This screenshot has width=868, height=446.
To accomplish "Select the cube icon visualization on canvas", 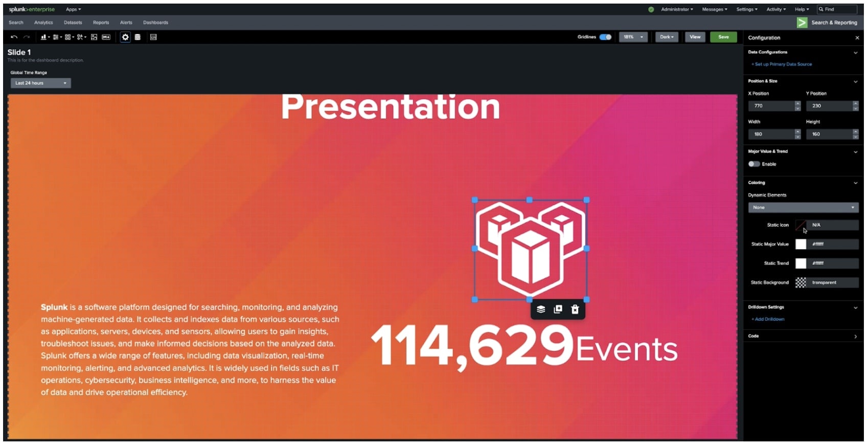I will 531,250.
